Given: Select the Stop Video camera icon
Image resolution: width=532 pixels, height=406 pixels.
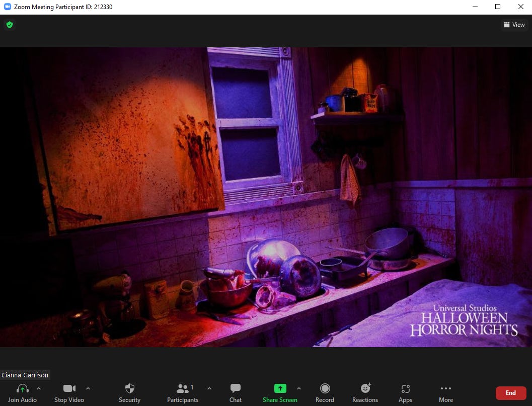Looking at the screenshot, I should (x=69, y=388).
